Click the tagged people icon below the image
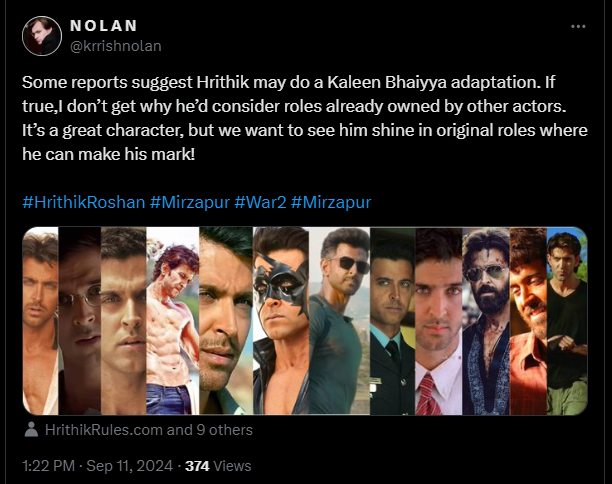Screen dimensions: 612x484 (x=33, y=430)
